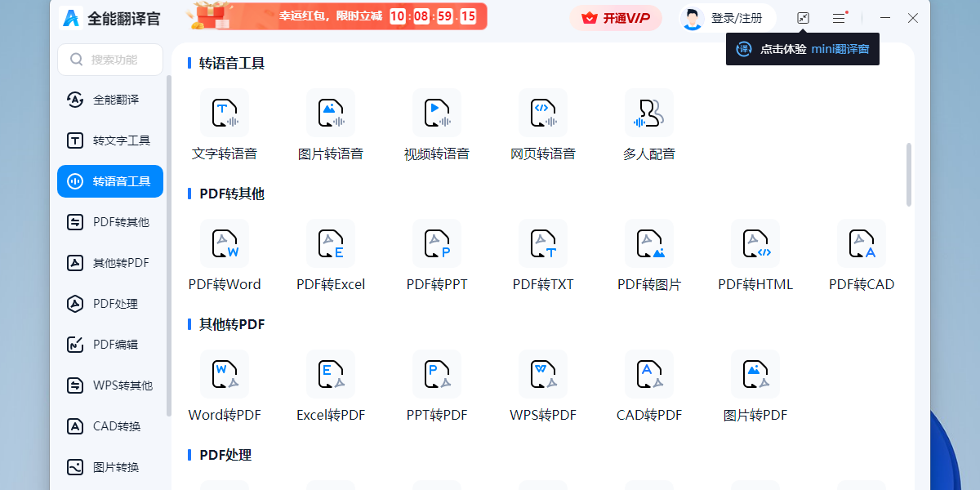Launch the PPT转PDF converter
The height and width of the screenshot is (490, 980).
point(437,386)
